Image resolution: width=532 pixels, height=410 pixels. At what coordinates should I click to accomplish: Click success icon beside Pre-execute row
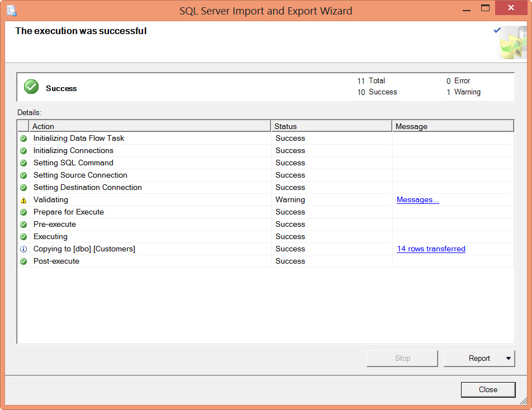tap(23, 225)
